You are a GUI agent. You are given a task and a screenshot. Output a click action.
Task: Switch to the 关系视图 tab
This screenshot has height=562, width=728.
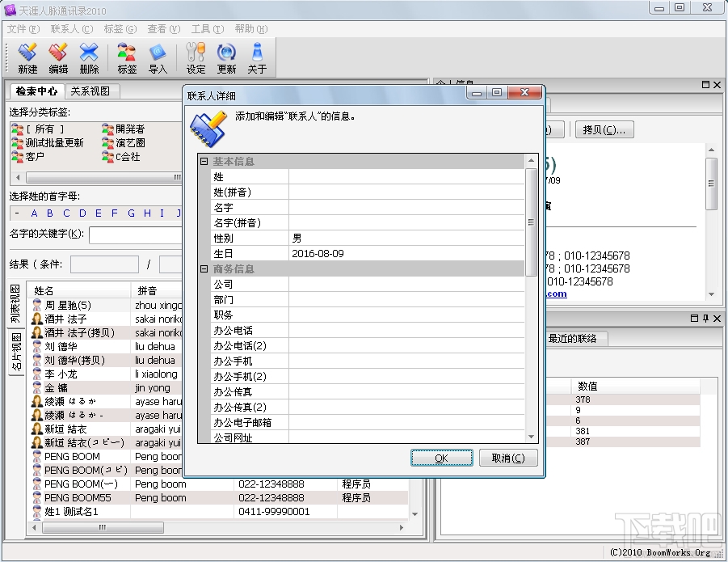[90, 91]
